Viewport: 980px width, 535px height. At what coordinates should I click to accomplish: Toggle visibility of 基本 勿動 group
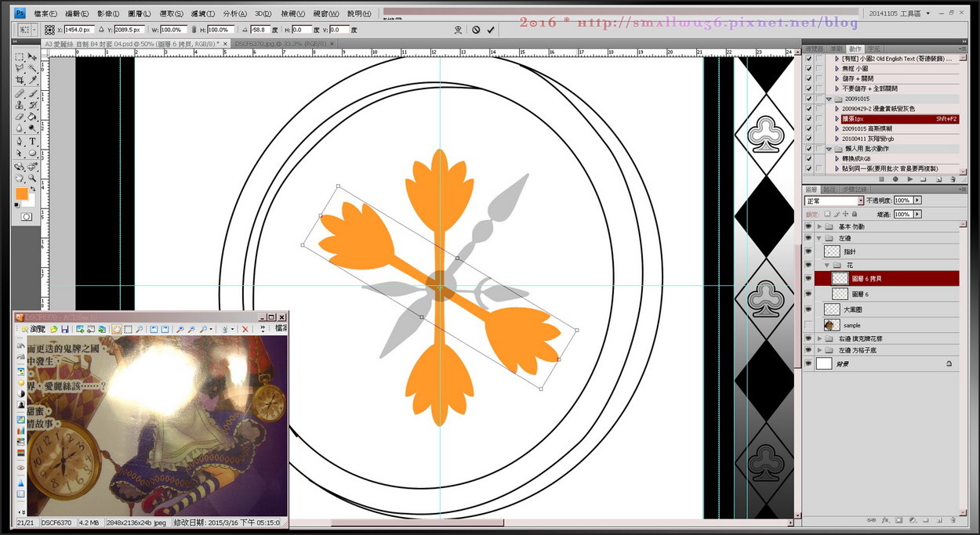click(x=809, y=226)
